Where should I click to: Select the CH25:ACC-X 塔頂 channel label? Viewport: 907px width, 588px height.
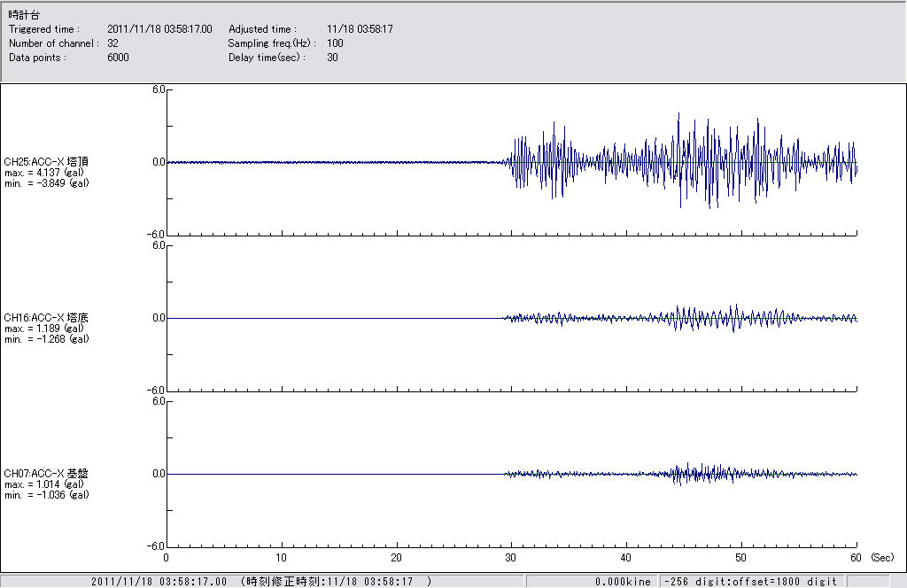46,162
